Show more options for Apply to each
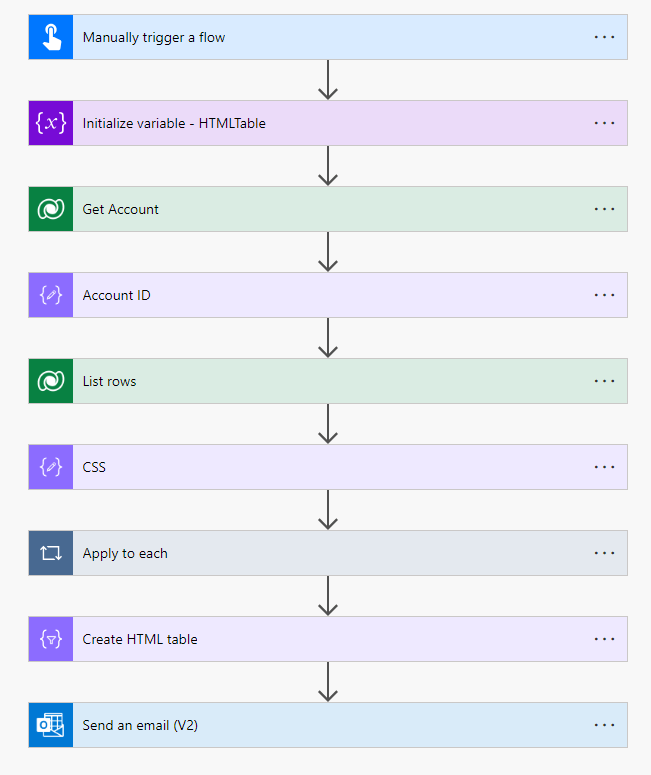 [x=604, y=553]
